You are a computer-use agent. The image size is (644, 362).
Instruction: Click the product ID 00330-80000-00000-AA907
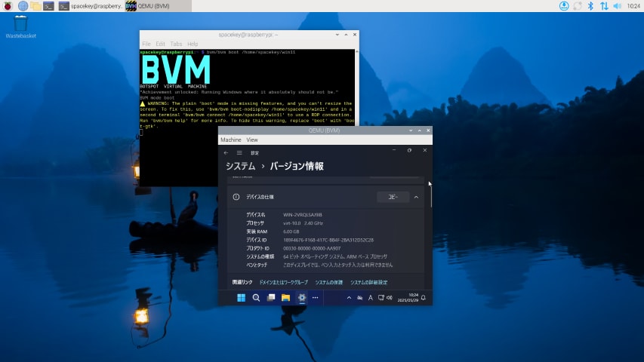coord(312,248)
